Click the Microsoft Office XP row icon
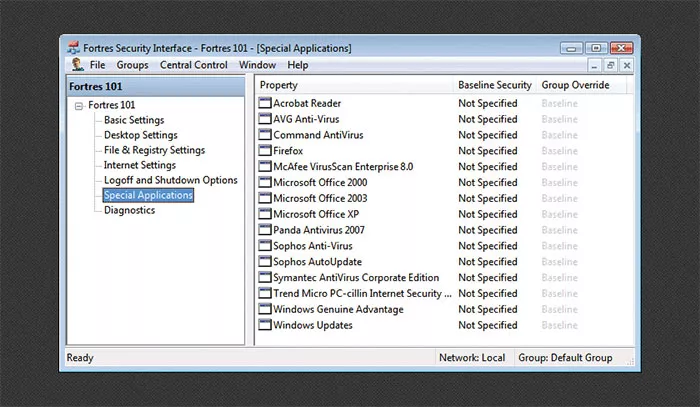This screenshot has width=700, height=407. tap(265, 214)
